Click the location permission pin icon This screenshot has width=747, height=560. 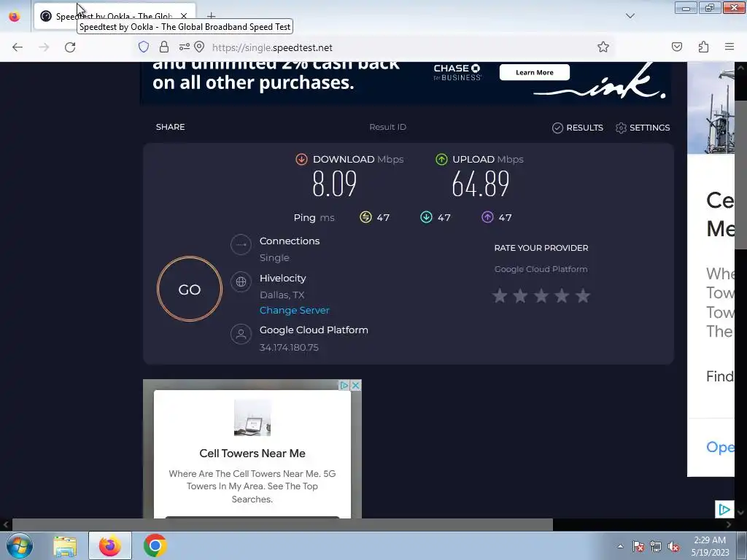click(200, 47)
